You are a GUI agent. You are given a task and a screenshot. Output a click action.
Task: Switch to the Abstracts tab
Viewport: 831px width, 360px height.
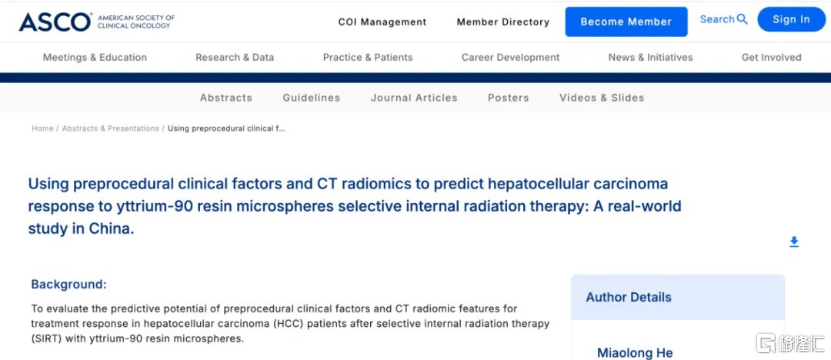[226, 98]
